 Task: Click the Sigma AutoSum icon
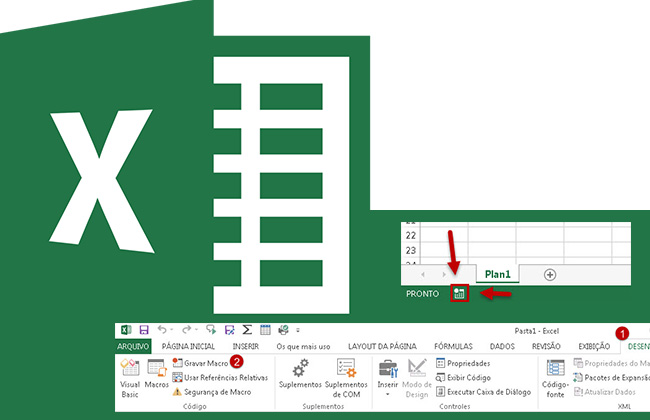[247, 330]
